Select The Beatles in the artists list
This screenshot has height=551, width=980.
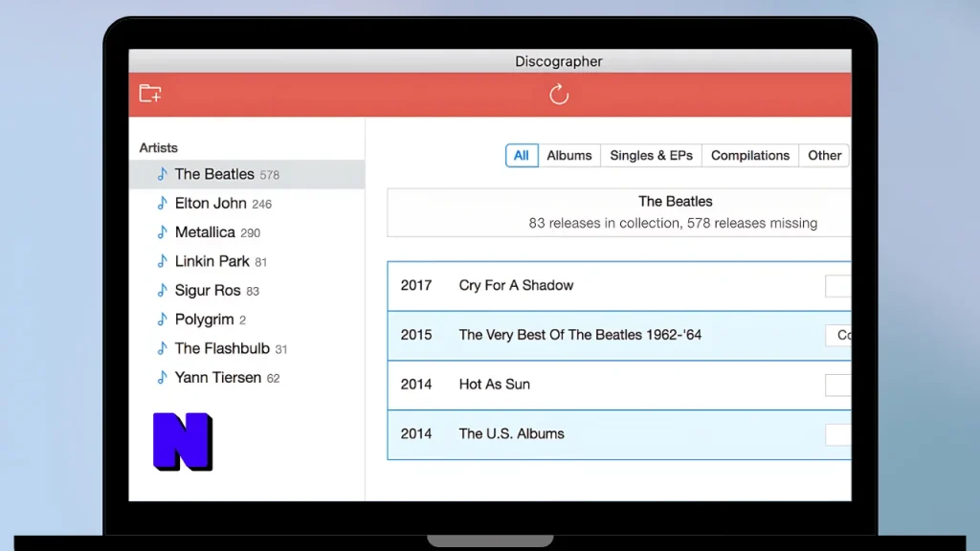[x=247, y=174]
